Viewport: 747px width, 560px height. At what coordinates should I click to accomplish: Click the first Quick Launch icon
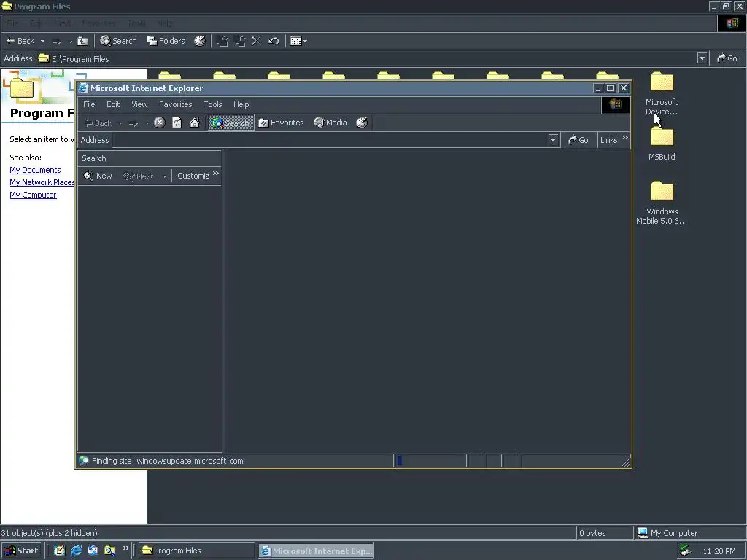[59, 551]
